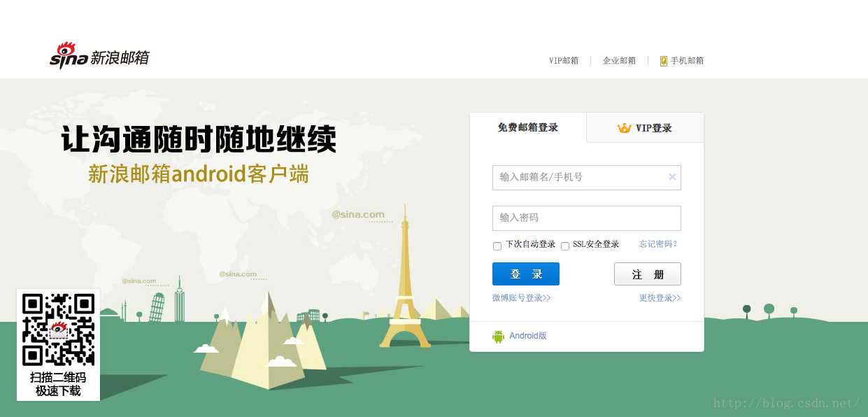The image size is (868, 417).
Task: Open 忘记密码? link
Action: pyautogui.click(x=658, y=244)
